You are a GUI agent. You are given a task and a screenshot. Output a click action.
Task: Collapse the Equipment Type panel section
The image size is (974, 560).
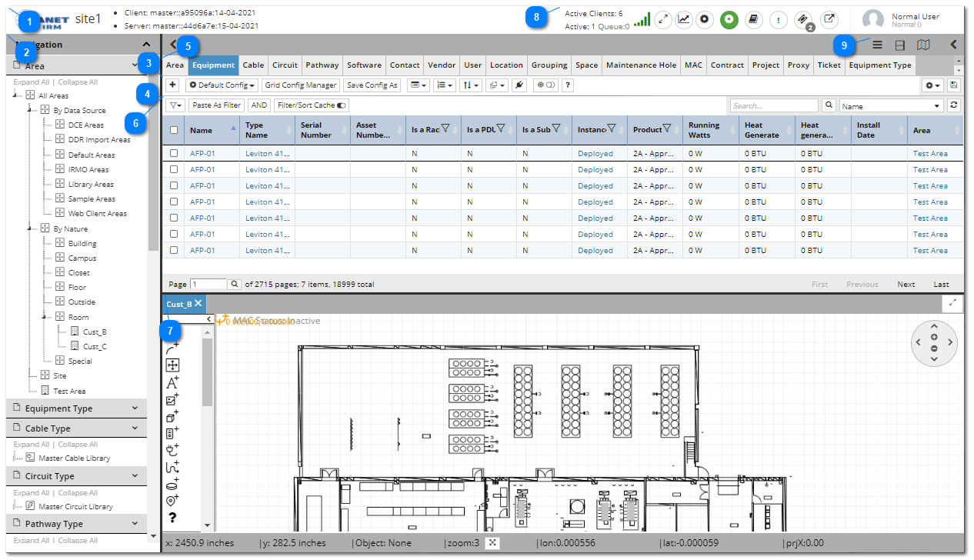pyautogui.click(x=135, y=408)
